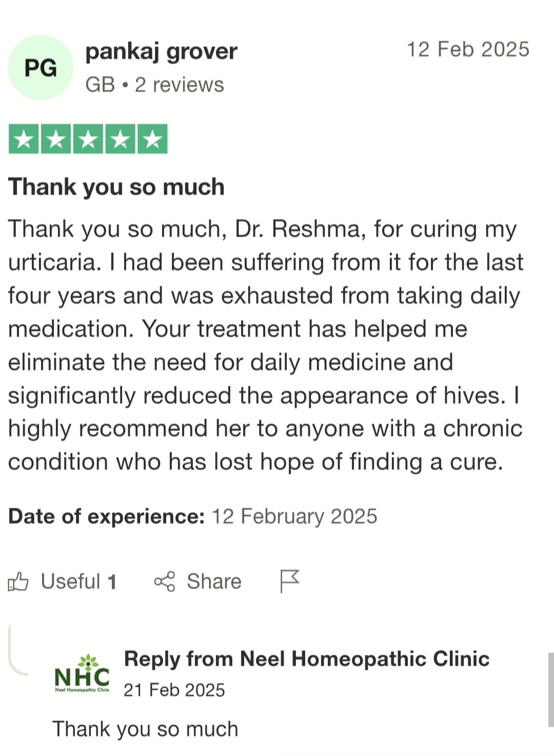
Task: Click the thumbs-up icon
Action: (x=18, y=582)
